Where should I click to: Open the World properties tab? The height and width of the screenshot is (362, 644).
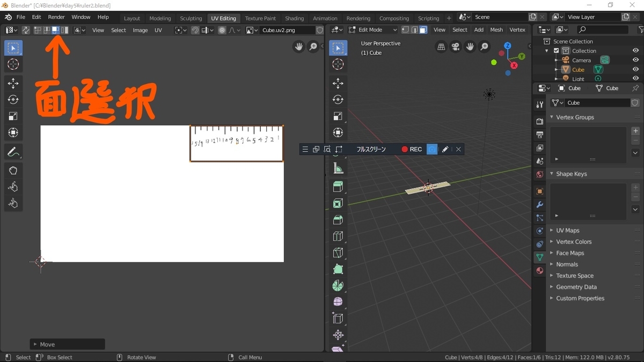pos(539,174)
